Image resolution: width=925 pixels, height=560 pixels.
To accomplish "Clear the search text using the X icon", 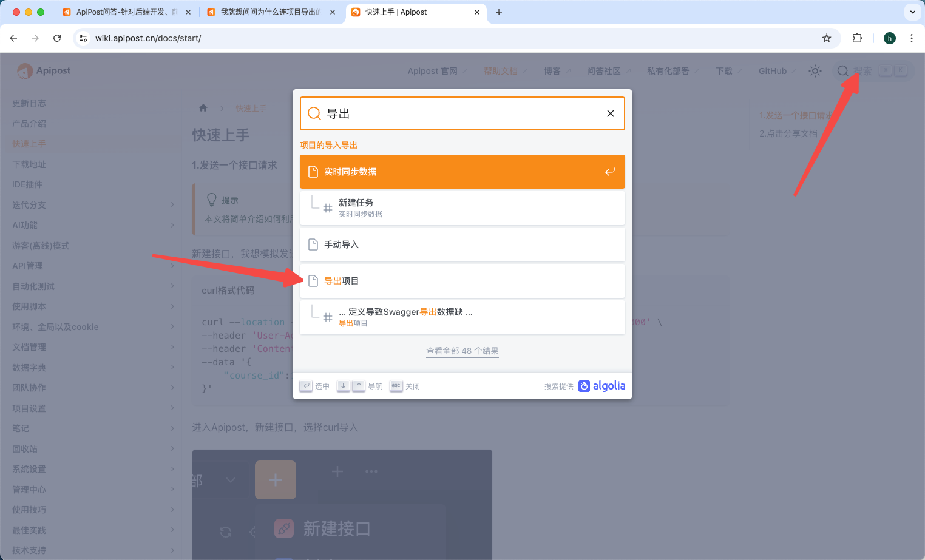I will tap(610, 113).
